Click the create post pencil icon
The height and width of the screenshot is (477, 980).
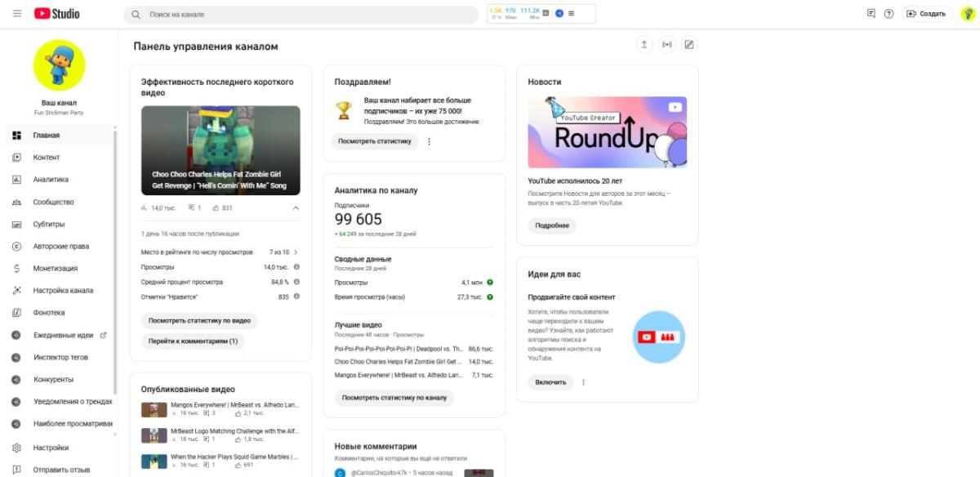tap(689, 45)
